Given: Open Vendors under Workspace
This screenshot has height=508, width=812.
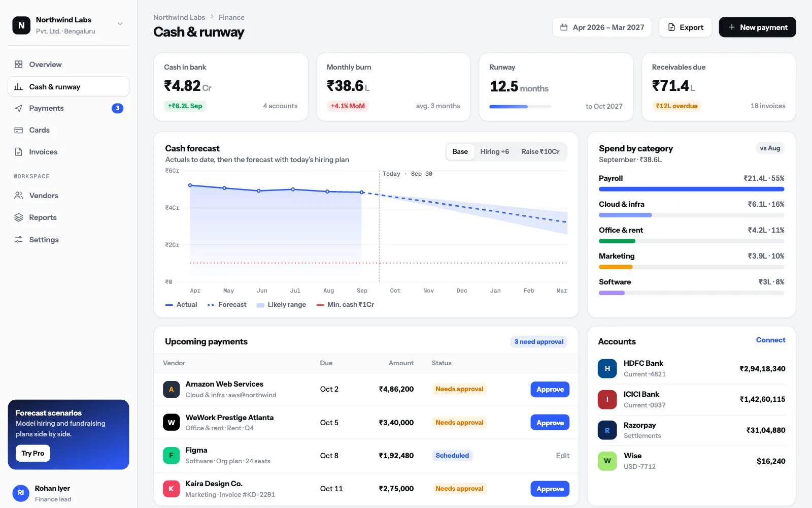Looking at the screenshot, I should click(x=69, y=196).
